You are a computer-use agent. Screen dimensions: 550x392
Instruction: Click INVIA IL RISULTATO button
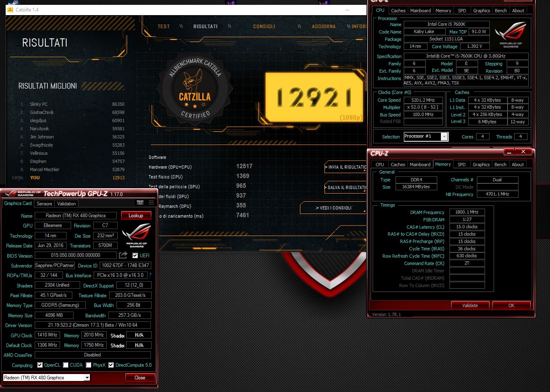[346, 167]
